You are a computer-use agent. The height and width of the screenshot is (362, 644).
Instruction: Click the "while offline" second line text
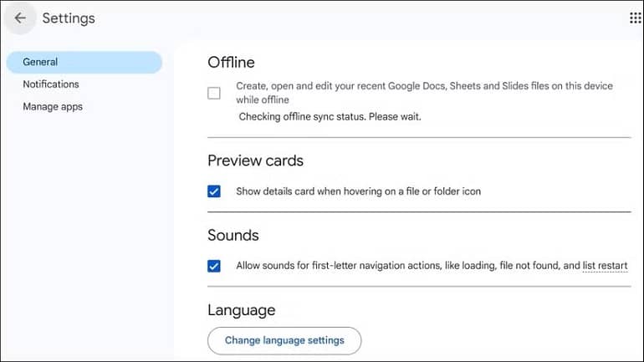pyautogui.click(x=263, y=99)
